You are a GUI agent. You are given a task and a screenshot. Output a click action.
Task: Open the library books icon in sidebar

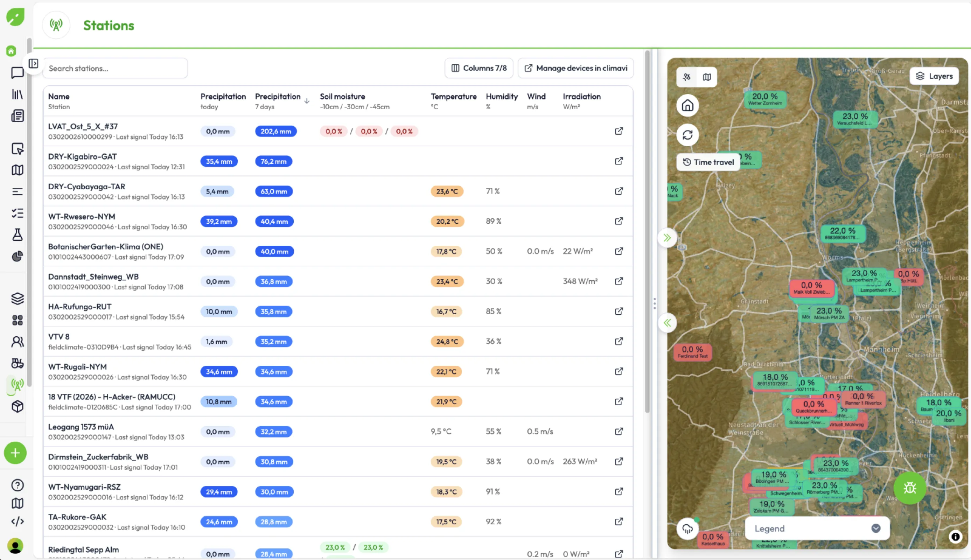point(17,94)
